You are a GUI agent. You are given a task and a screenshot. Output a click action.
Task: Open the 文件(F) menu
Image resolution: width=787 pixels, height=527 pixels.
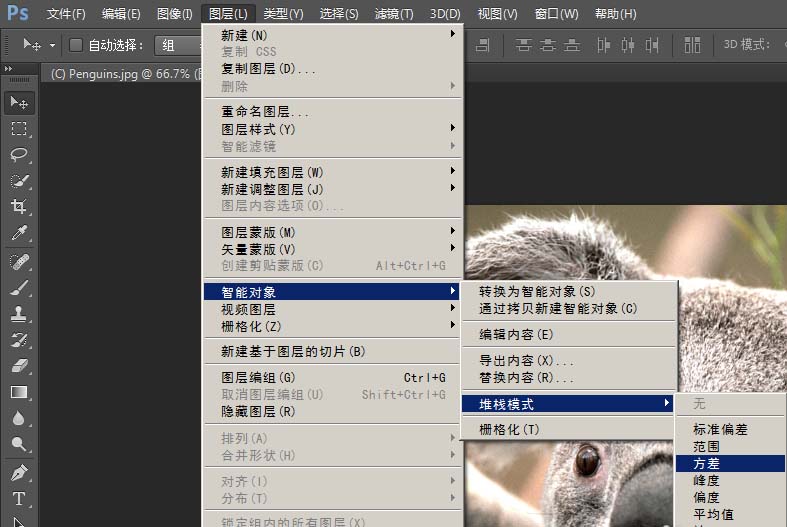tap(66, 14)
